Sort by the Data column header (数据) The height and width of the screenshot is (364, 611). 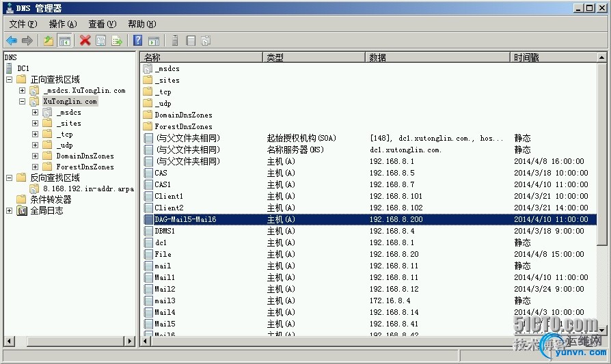coord(437,57)
